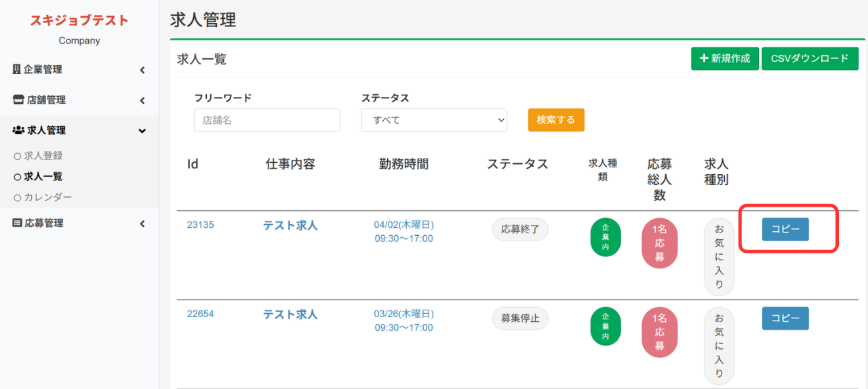Viewport: 868px width, 389px height.
Task: Click the 募集停止 status badge
Action: (520, 319)
